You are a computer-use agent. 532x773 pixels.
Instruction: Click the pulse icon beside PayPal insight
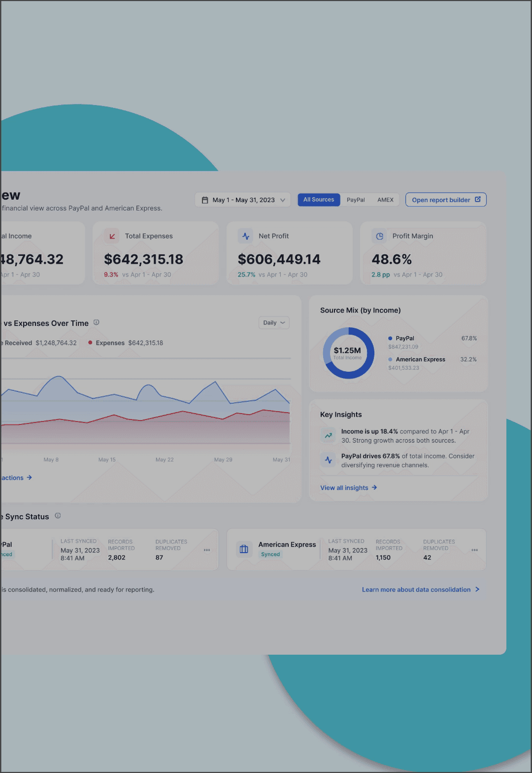pos(328,460)
